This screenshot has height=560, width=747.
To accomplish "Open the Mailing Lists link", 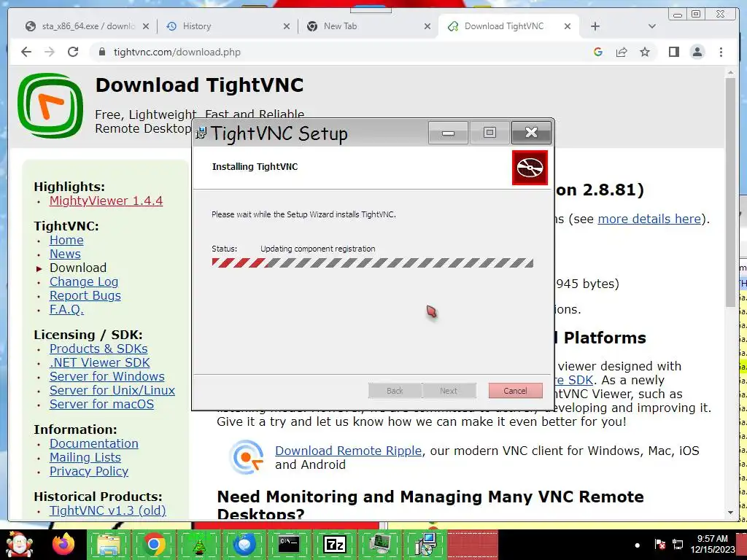I will [x=85, y=457].
